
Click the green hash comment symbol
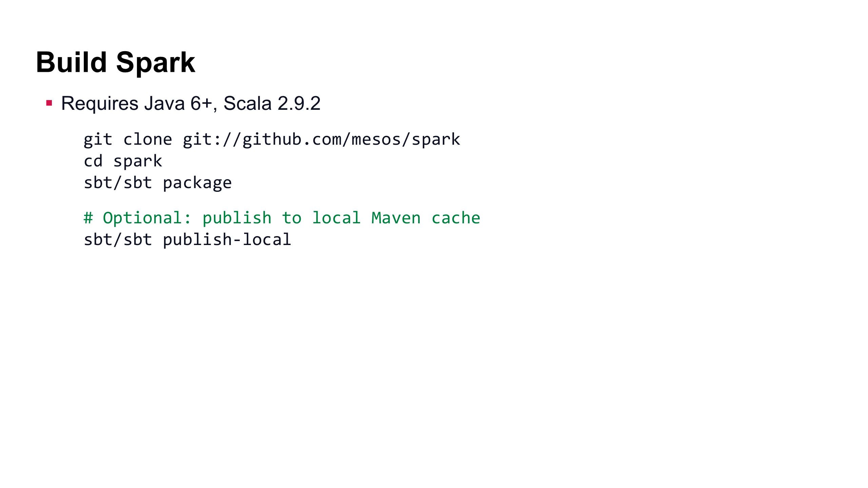tap(88, 218)
